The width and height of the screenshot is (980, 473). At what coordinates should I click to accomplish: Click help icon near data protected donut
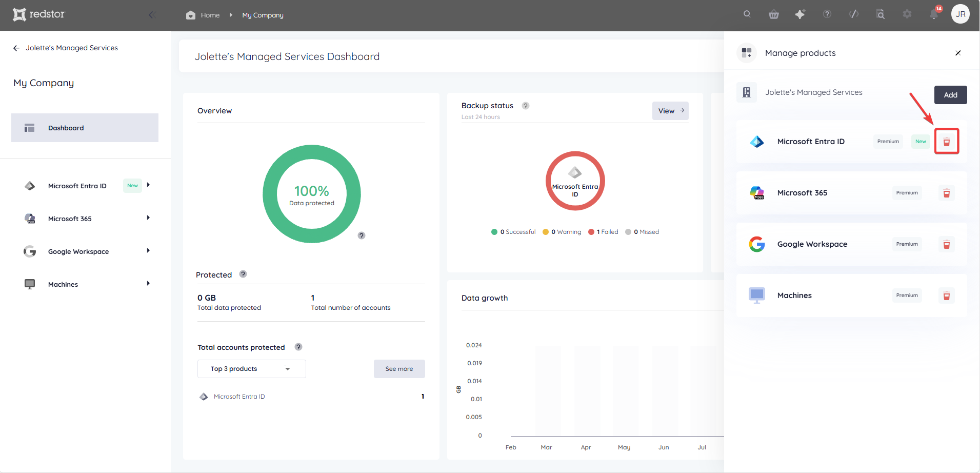point(362,235)
